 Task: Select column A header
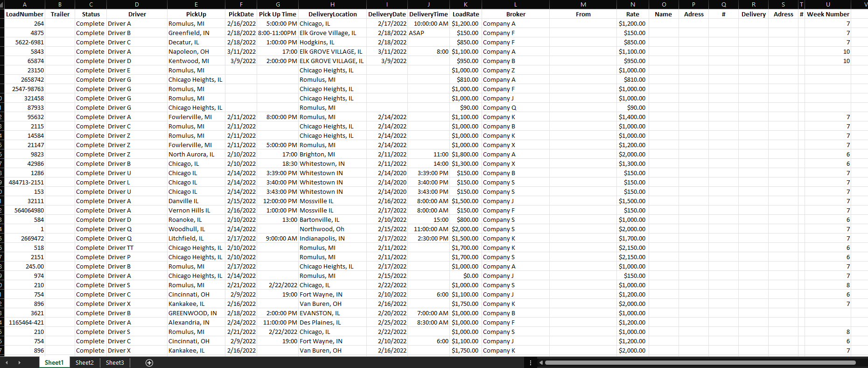coord(25,4)
